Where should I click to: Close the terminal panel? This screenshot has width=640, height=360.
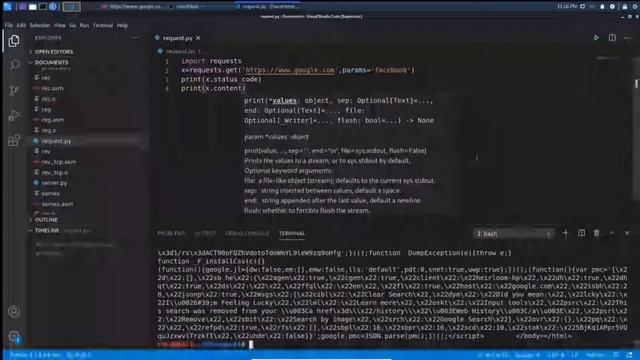coord(627,233)
